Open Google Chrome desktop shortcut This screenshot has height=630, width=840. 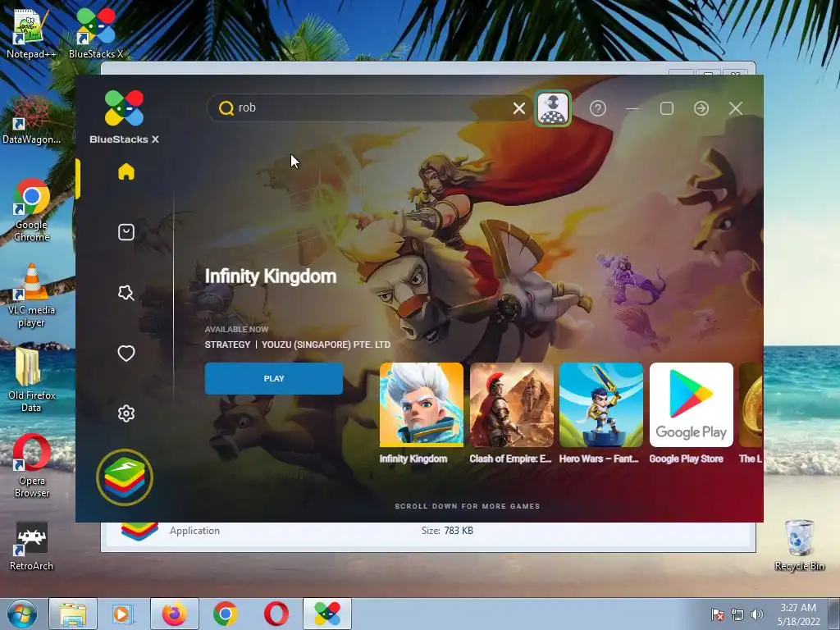(x=32, y=211)
